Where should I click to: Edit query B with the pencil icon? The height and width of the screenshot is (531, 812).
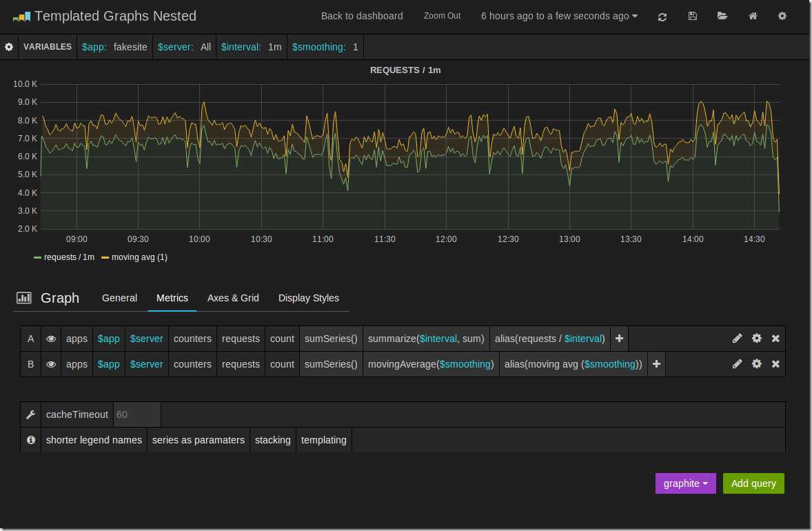(x=737, y=364)
